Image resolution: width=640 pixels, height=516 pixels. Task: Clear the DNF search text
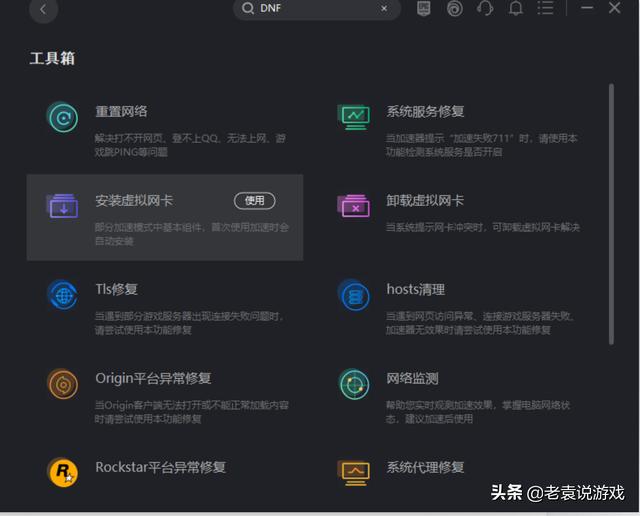(384, 8)
